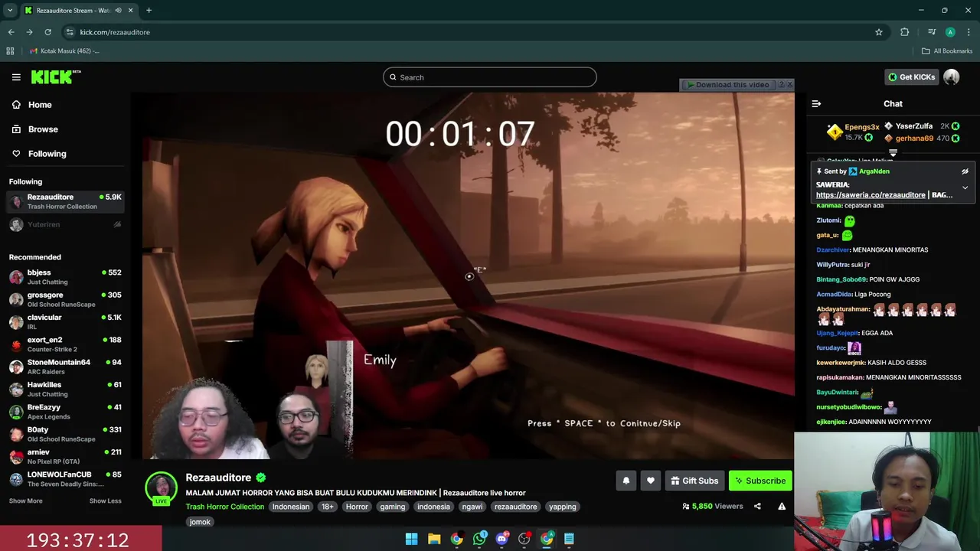Click Epengs3x top gifter entry
The image size is (980, 551).
pyautogui.click(x=854, y=132)
